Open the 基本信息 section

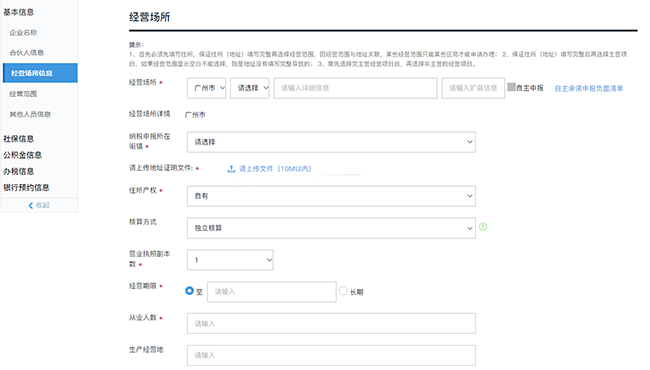coord(19,12)
